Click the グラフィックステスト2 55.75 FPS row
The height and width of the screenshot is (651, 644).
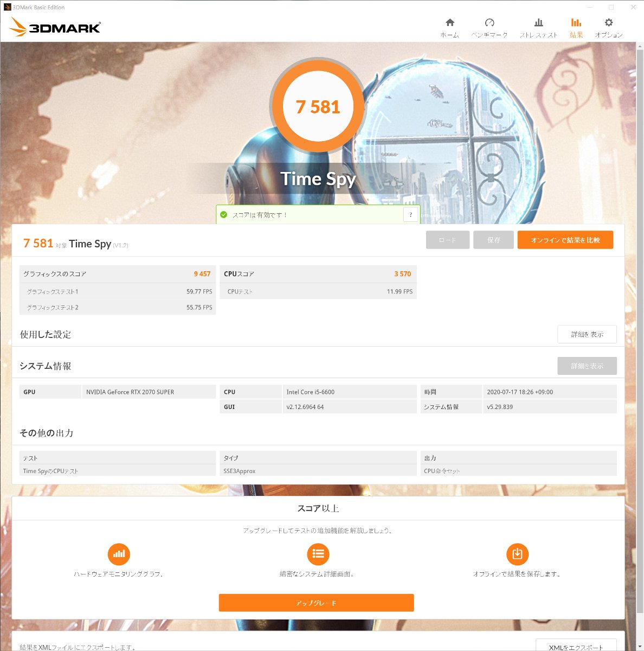[118, 307]
